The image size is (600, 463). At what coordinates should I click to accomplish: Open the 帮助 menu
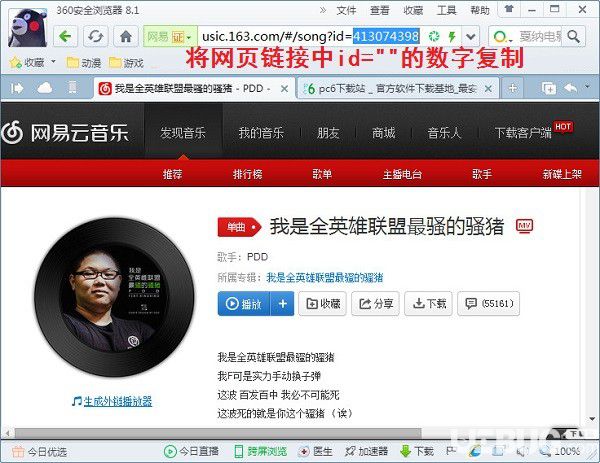pos(480,10)
